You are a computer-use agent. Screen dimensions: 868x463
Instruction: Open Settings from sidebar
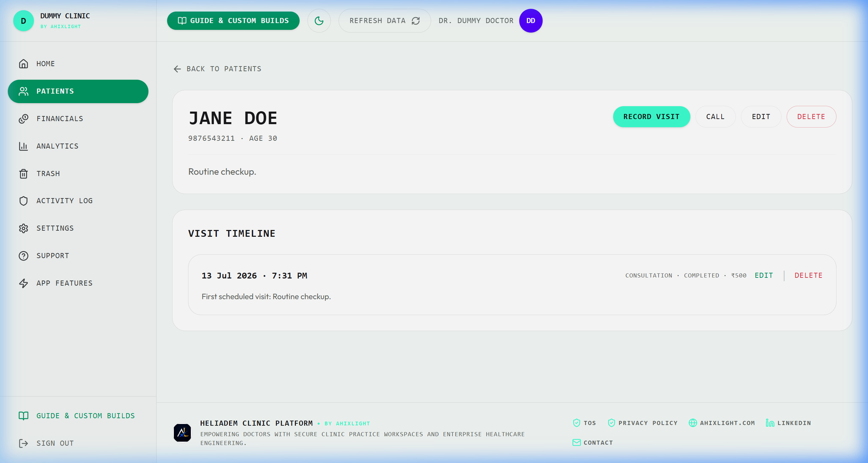coord(78,228)
